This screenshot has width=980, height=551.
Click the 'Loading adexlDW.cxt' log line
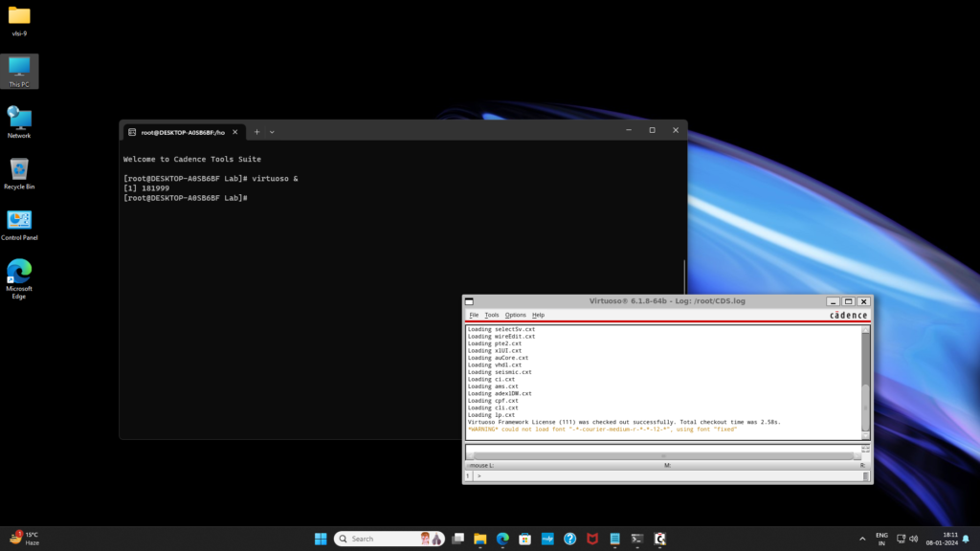500,393
